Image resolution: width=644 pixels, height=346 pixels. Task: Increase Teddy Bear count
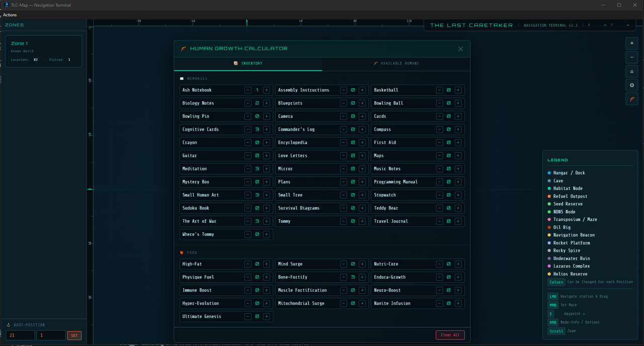458,208
